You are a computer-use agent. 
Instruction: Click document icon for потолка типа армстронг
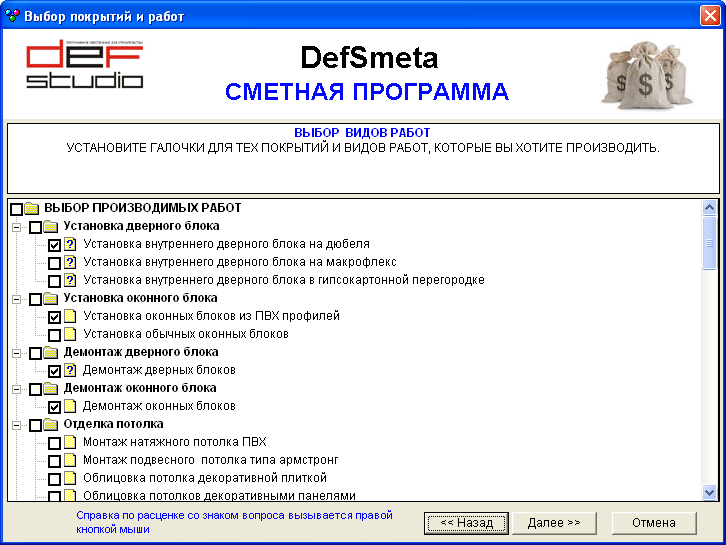point(70,460)
